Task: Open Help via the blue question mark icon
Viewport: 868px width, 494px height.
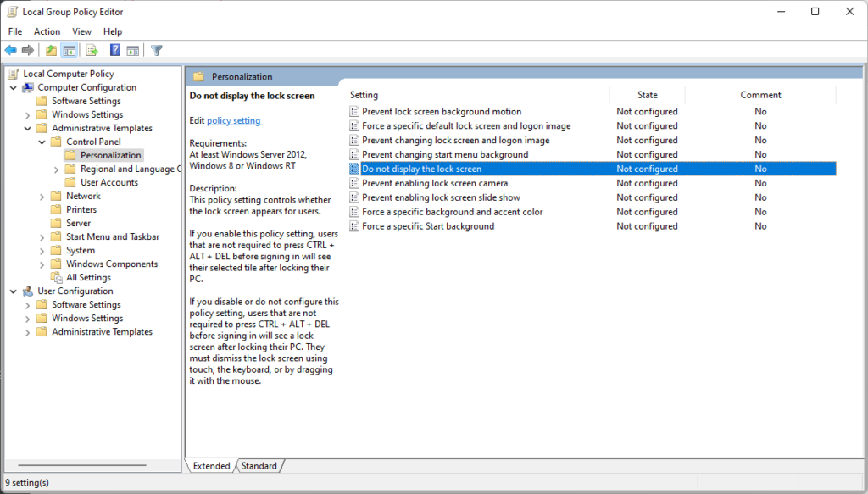Action: 114,51
